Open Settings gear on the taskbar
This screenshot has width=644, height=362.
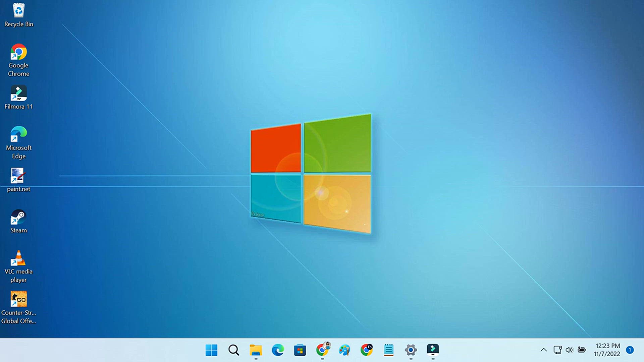(x=411, y=350)
